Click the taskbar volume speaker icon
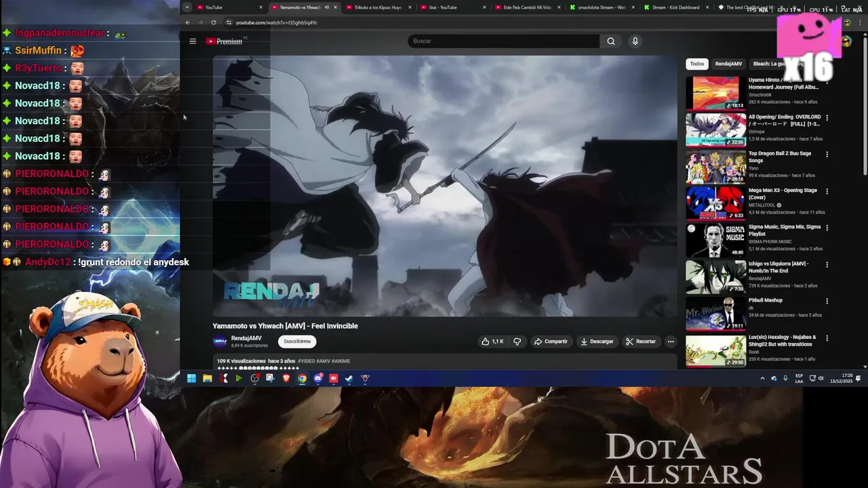 coord(821,378)
